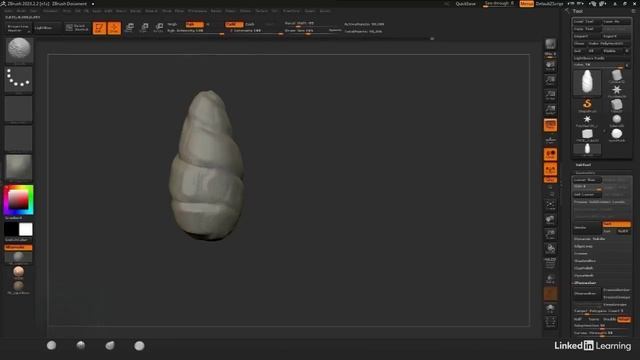Click the right-shelf Move view icon
This screenshot has width=640, height=360.
coord(550,219)
